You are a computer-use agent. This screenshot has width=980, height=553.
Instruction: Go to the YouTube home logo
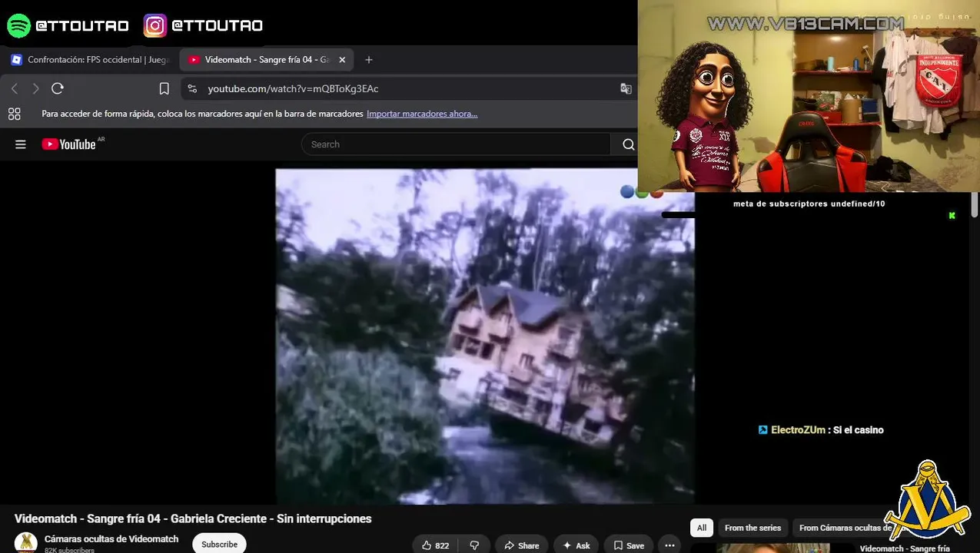[69, 144]
